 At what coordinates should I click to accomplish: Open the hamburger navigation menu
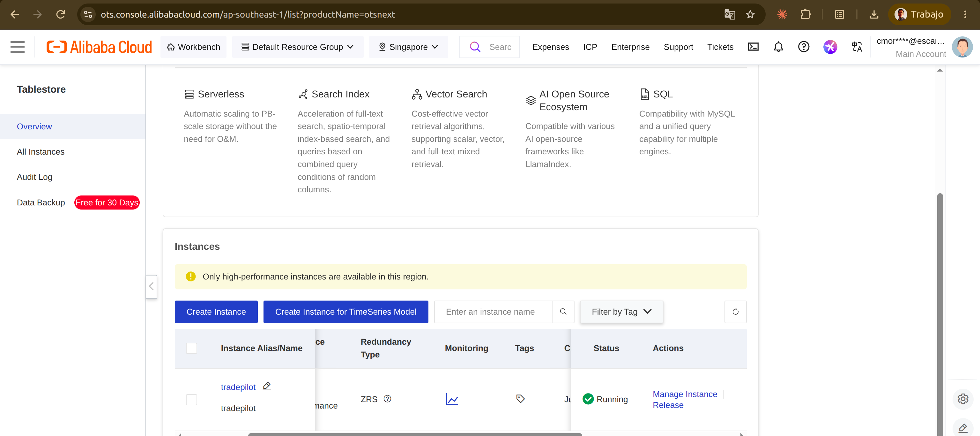[18, 47]
